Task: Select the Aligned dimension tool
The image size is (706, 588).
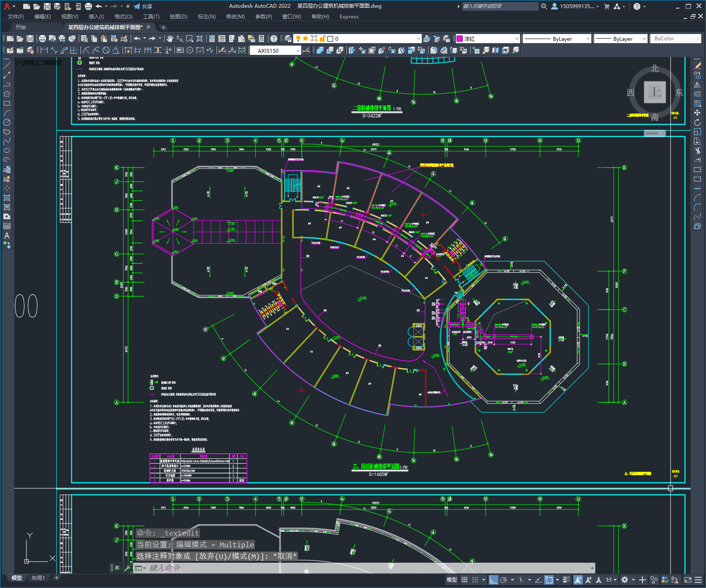Action: click(54, 50)
